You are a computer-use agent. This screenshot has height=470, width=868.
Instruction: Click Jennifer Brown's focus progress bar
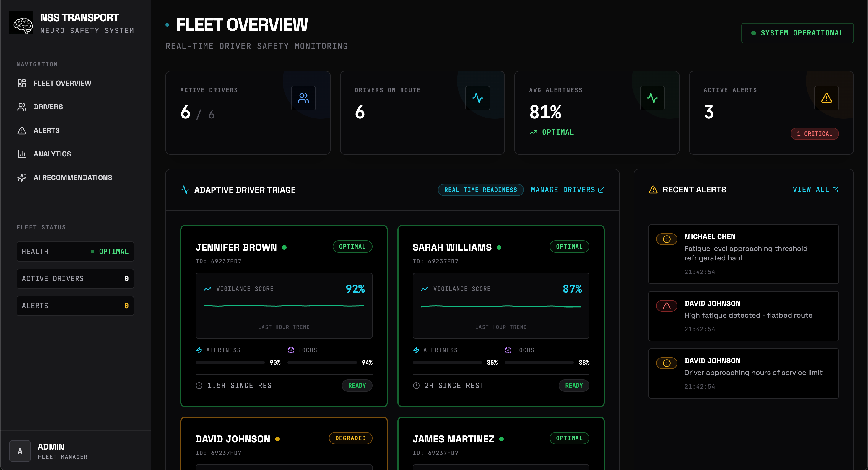[322, 363]
